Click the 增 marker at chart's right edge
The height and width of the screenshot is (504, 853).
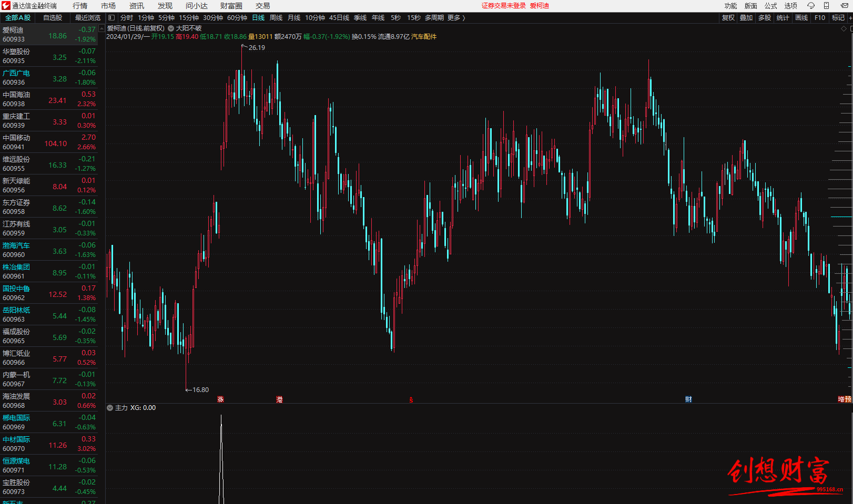pyautogui.click(x=841, y=399)
